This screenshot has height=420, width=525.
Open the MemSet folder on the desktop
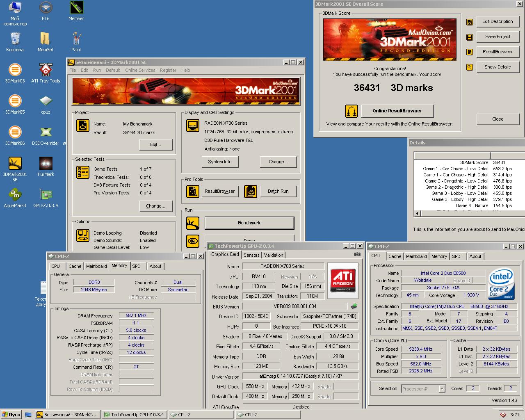(46, 42)
